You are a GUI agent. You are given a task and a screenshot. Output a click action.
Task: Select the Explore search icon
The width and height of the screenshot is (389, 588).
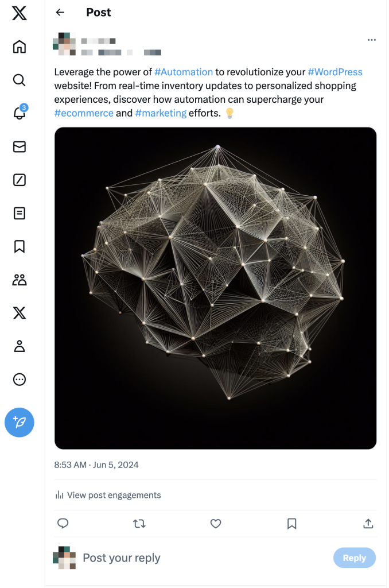click(19, 80)
